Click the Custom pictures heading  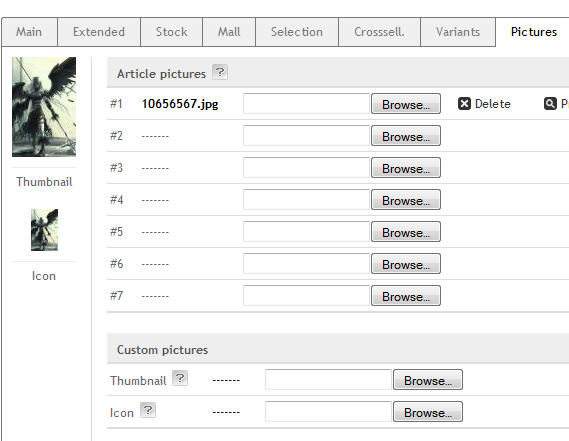coord(162,350)
